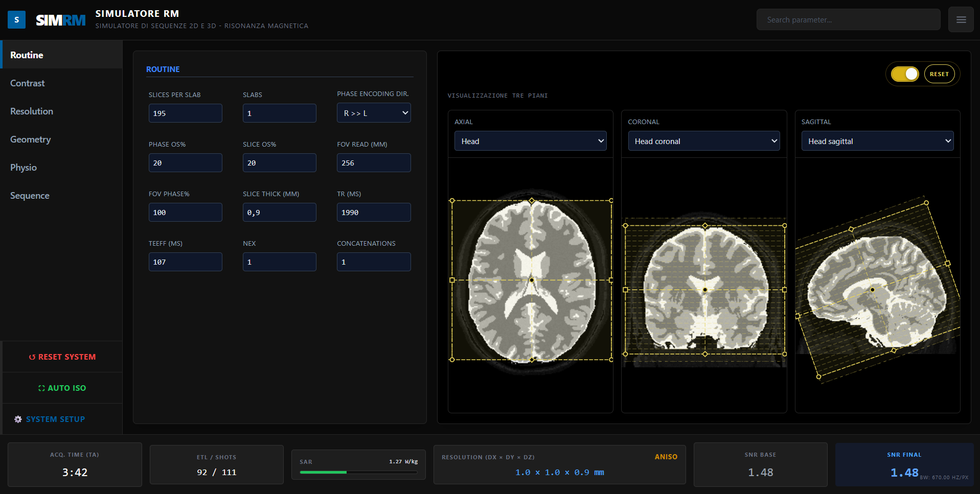Click the Slice Thick (mm) field
This screenshot has width=980, height=494.
[x=280, y=212]
